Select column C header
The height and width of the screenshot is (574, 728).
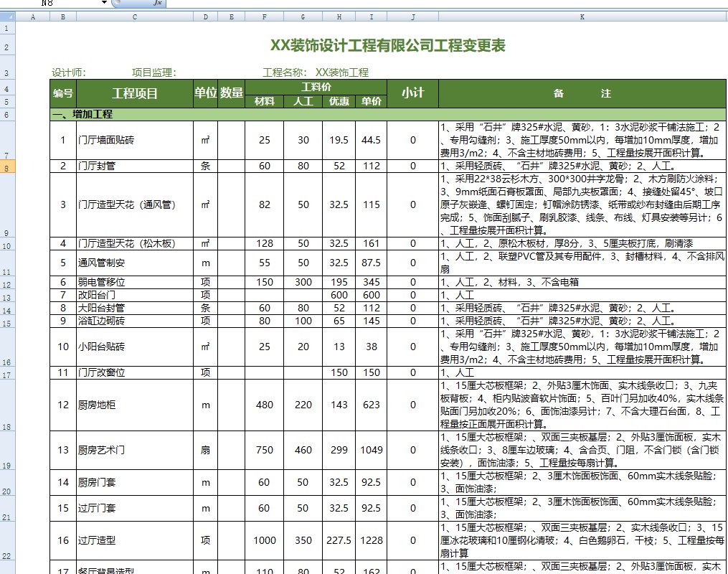pyautogui.click(x=135, y=17)
